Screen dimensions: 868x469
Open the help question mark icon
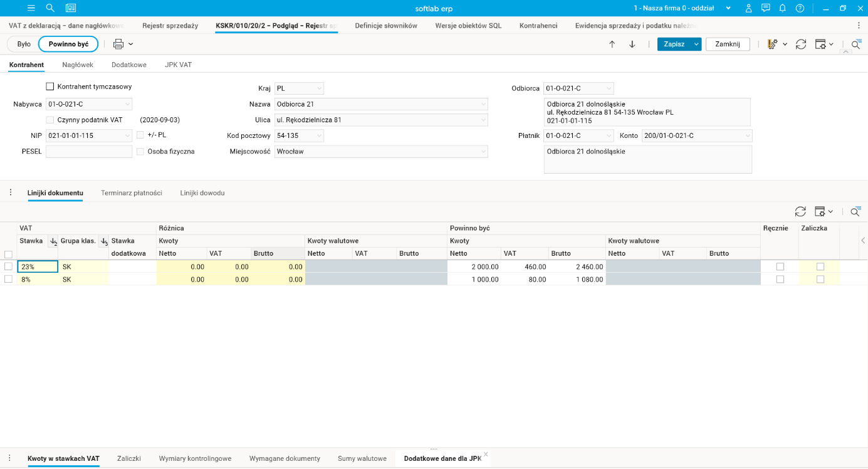(800, 8)
